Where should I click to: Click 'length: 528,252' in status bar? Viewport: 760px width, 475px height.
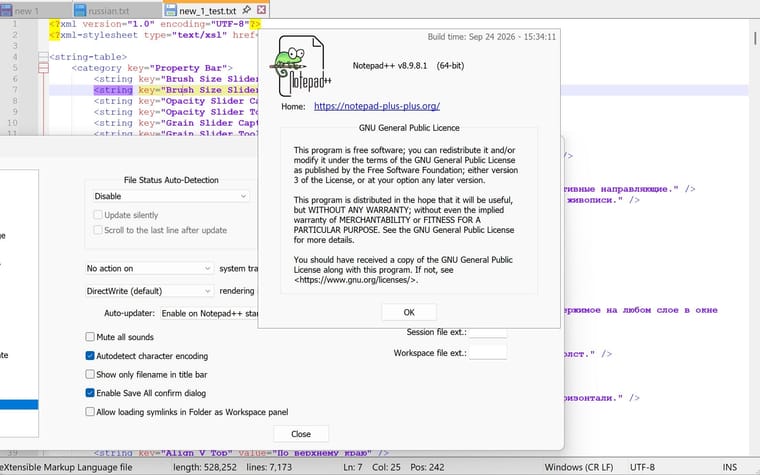pyautogui.click(x=205, y=467)
